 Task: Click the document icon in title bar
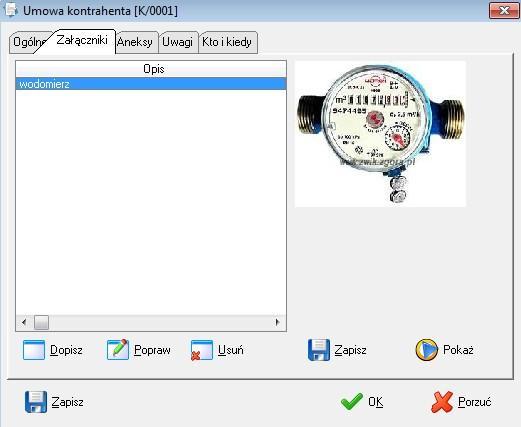point(11,10)
